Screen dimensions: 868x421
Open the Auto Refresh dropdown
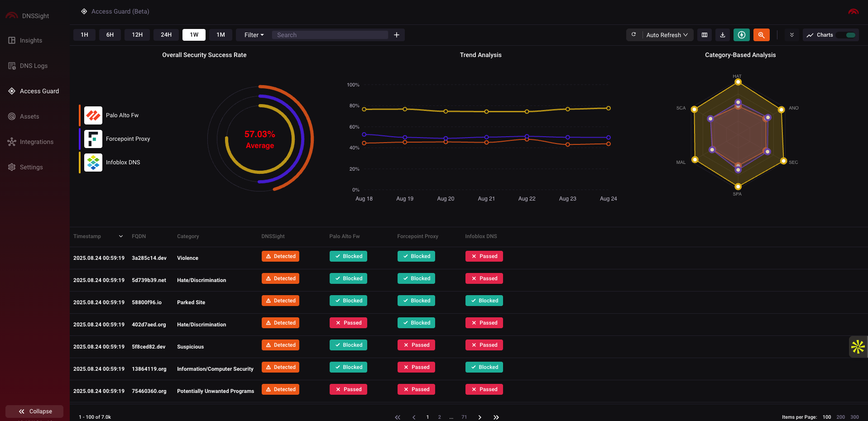[x=667, y=35]
